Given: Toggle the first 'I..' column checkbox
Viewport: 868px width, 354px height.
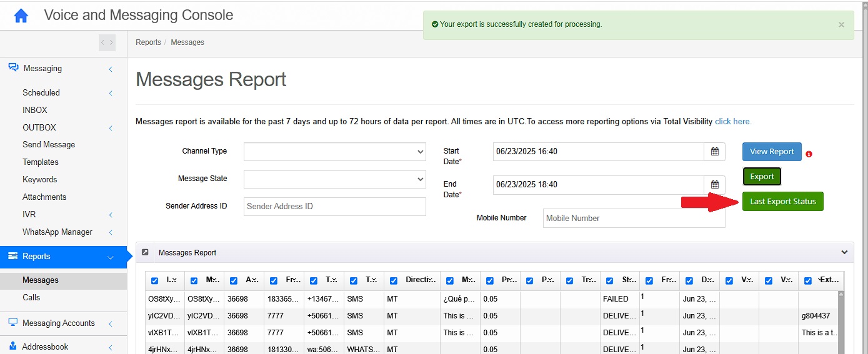Looking at the screenshot, I should click(155, 281).
